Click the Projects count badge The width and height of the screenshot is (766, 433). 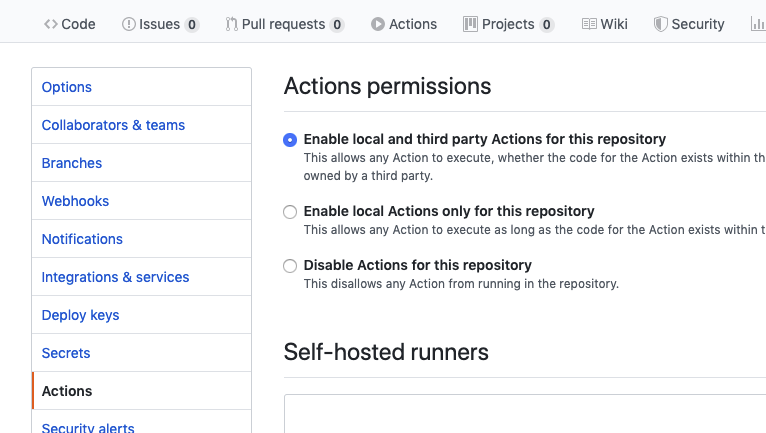(x=547, y=24)
